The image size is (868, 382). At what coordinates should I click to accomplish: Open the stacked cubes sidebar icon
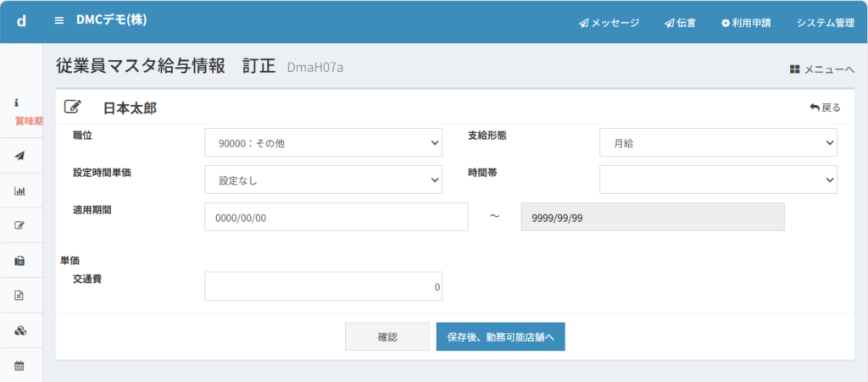[20, 330]
